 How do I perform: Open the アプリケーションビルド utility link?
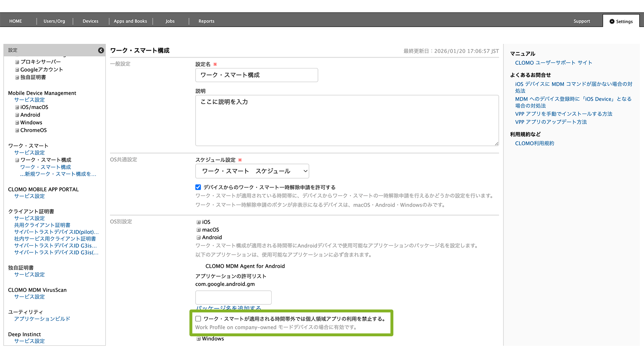[42, 319]
